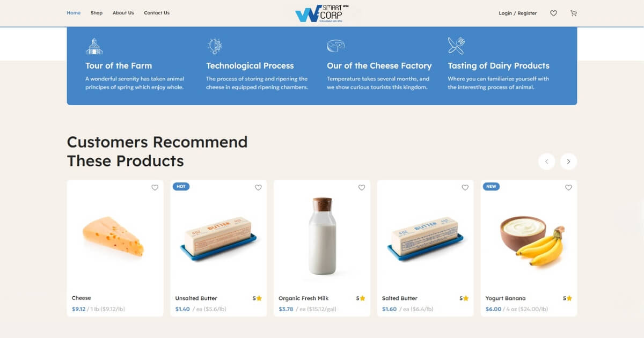Show next products with right arrow
The height and width of the screenshot is (338, 644).
568,161
